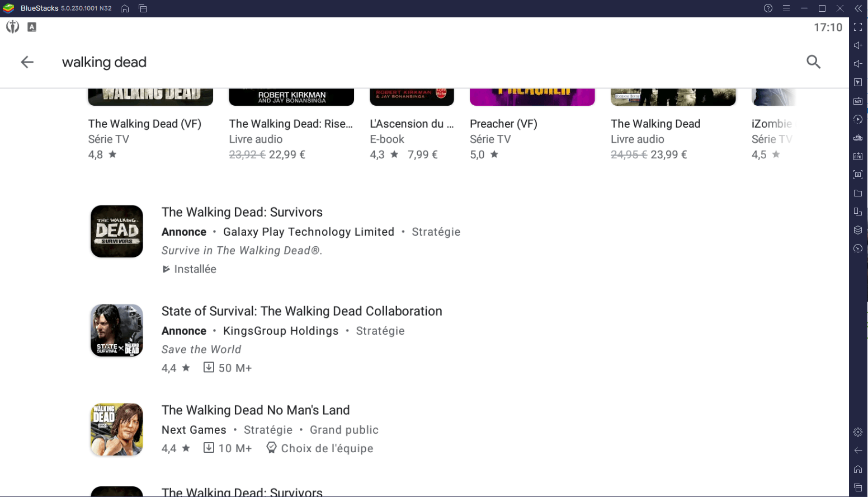Click the 22,99 € audiobook price

pos(287,154)
